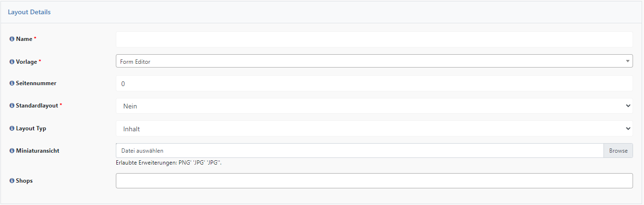The width and height of the screenshot is (644, 205).
Task: Click the info icon beside Name
Action: pos(12,39)
